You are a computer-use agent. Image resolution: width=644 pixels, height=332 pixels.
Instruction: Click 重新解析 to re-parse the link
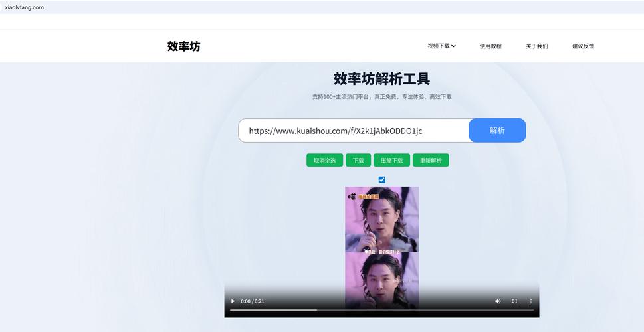[x=431, y=160]
